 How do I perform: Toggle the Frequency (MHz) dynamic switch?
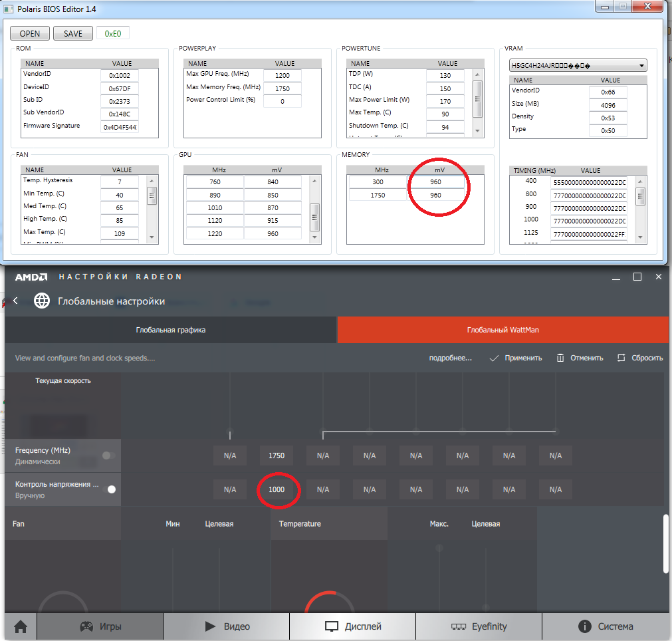coord(108,455)
